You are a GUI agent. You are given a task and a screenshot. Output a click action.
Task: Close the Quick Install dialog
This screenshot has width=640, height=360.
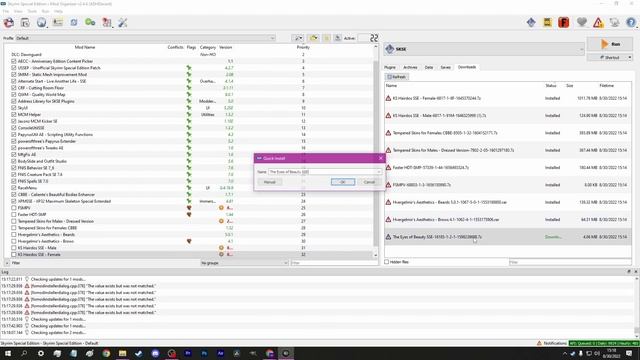click(380, 158)
